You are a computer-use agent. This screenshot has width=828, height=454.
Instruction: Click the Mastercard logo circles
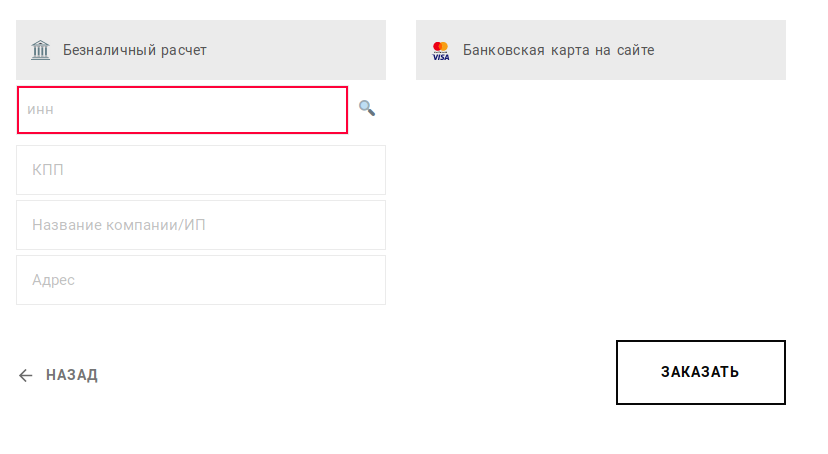coord(440,46)
